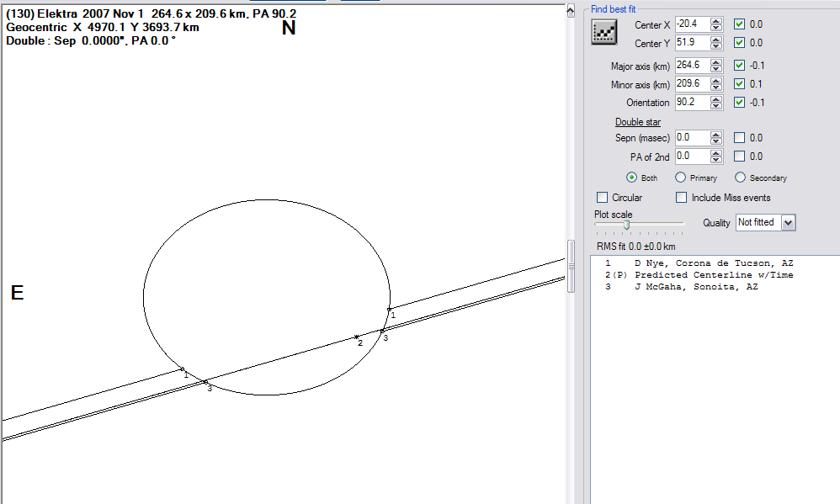840x504 pixels.
Task: Toggle the Minor axis fit checkbox
Action: (739, 84)
